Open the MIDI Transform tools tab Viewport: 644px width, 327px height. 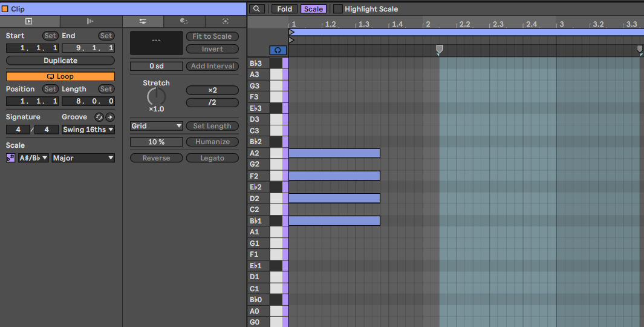[184, 21]
